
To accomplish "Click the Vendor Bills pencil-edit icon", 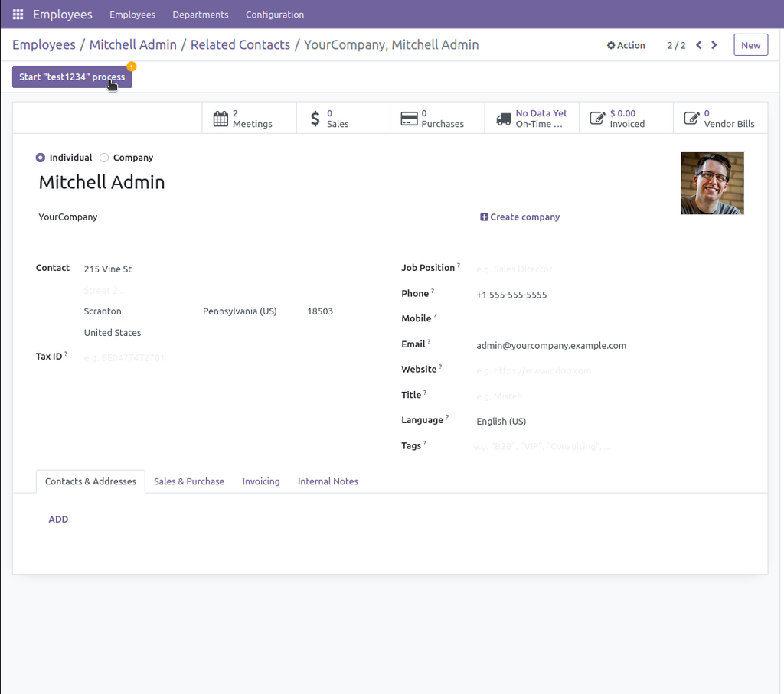I will click(691, 119).
